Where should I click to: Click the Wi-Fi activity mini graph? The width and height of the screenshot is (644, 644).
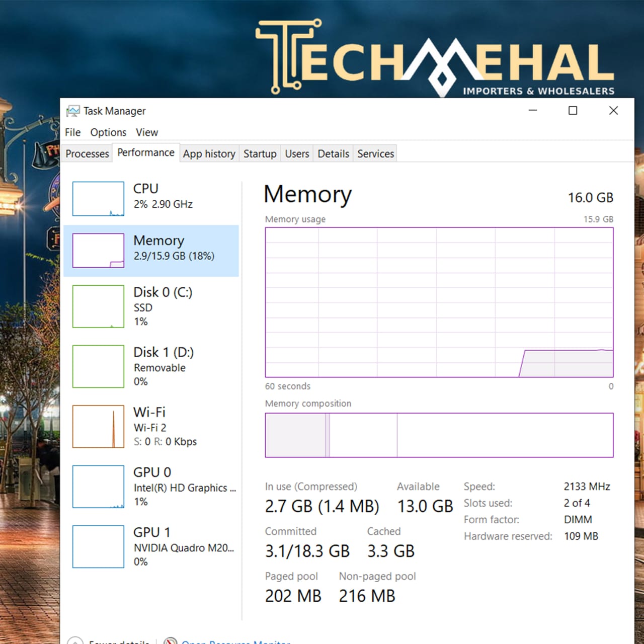tap(98, 427)
